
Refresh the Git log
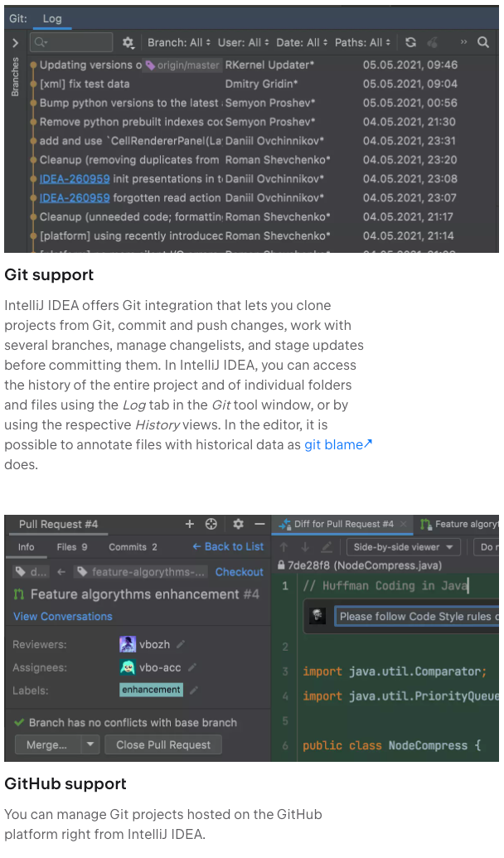[x=411, y=42]
